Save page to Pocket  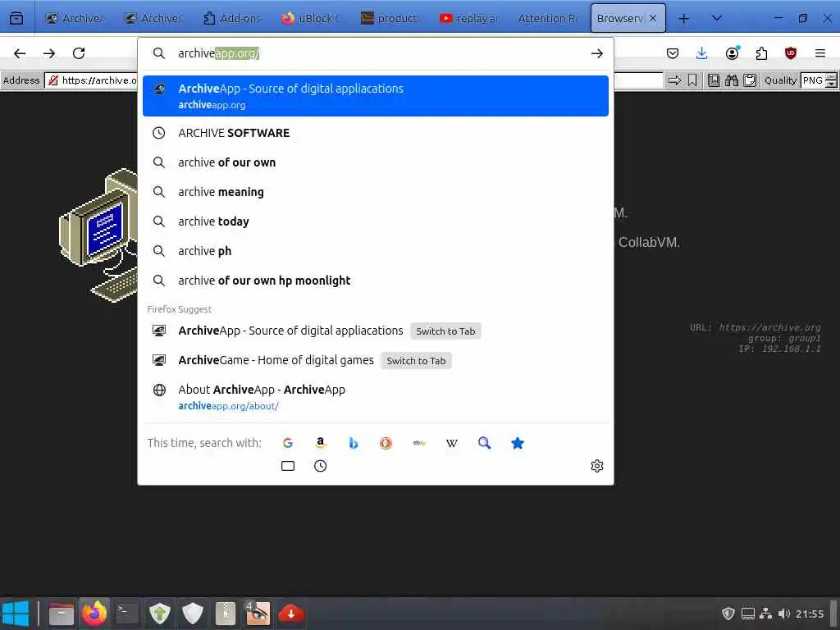point(673,53)
